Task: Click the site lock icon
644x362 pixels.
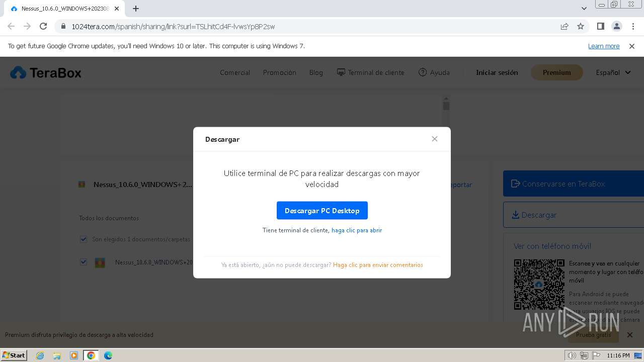Action: 63,26
